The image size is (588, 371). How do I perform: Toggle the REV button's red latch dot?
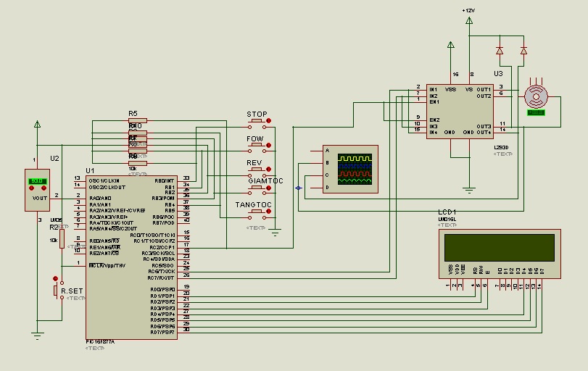[268, 169]
